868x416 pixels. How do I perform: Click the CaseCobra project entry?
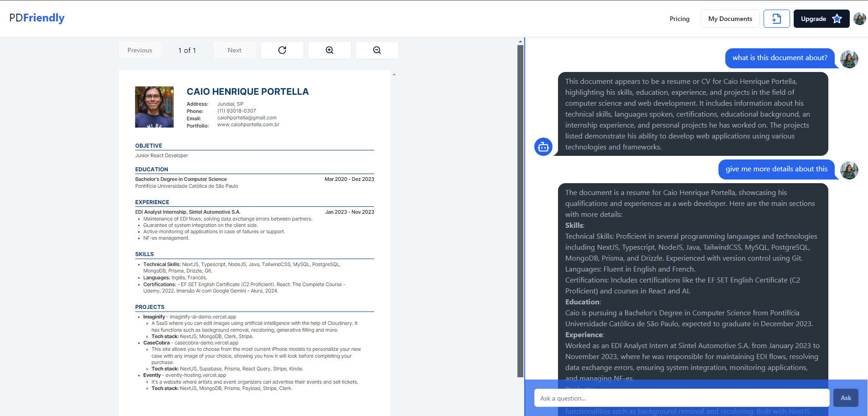click(191, 343)
